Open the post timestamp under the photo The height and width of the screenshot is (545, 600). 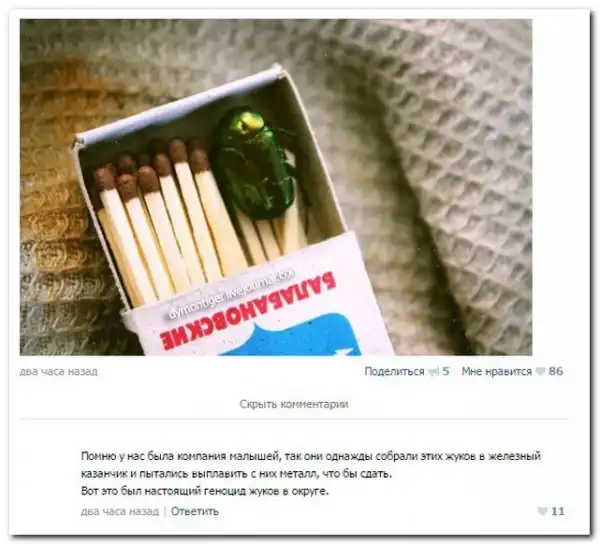(59, 371)
